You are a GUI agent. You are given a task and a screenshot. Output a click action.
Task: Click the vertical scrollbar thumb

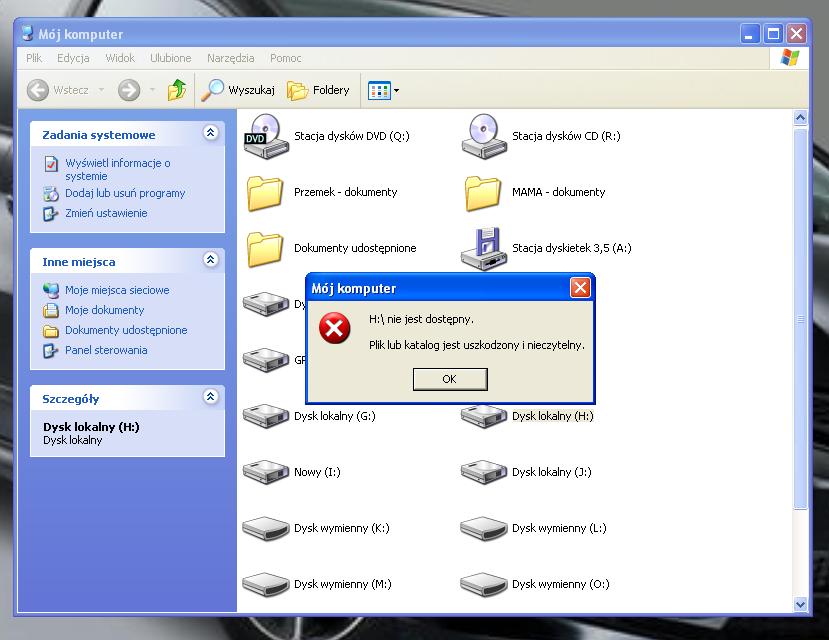pyautogui.click(x=800, y=318)
